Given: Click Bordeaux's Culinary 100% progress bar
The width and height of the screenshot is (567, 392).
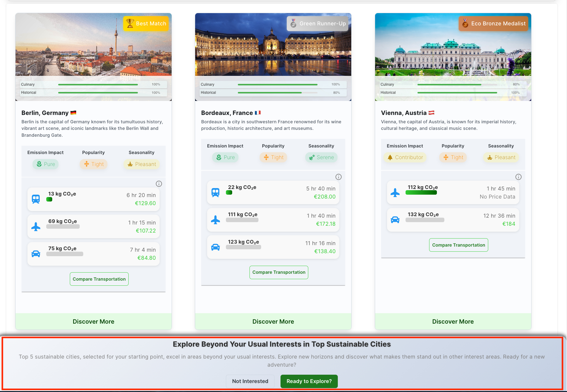Looking at the screenshot, I should 278,84.
